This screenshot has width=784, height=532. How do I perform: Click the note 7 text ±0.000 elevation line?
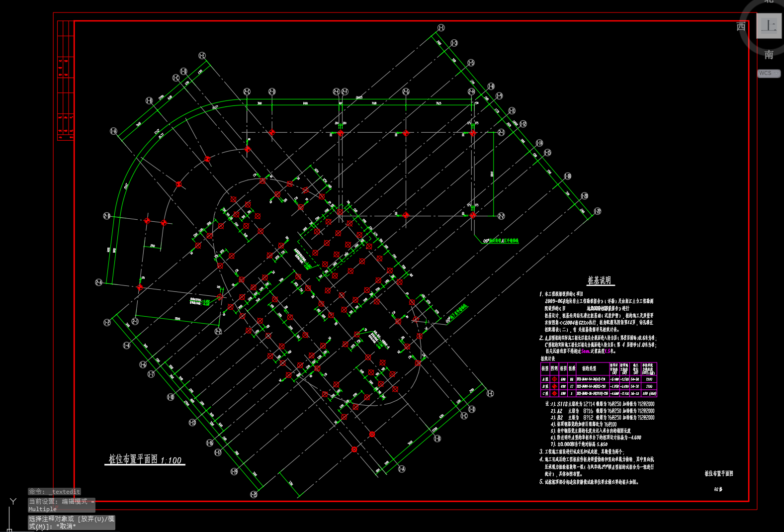pyautogui.click(x=579, y=444)
